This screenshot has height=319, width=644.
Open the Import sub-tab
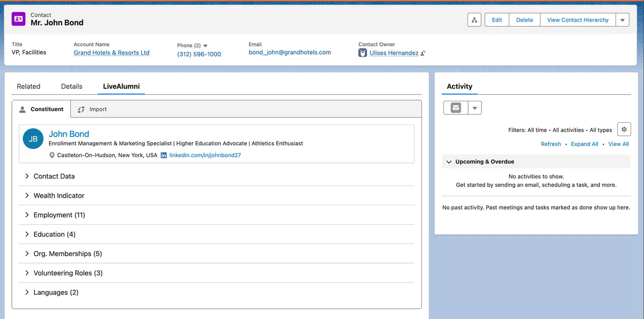[92, 109]
